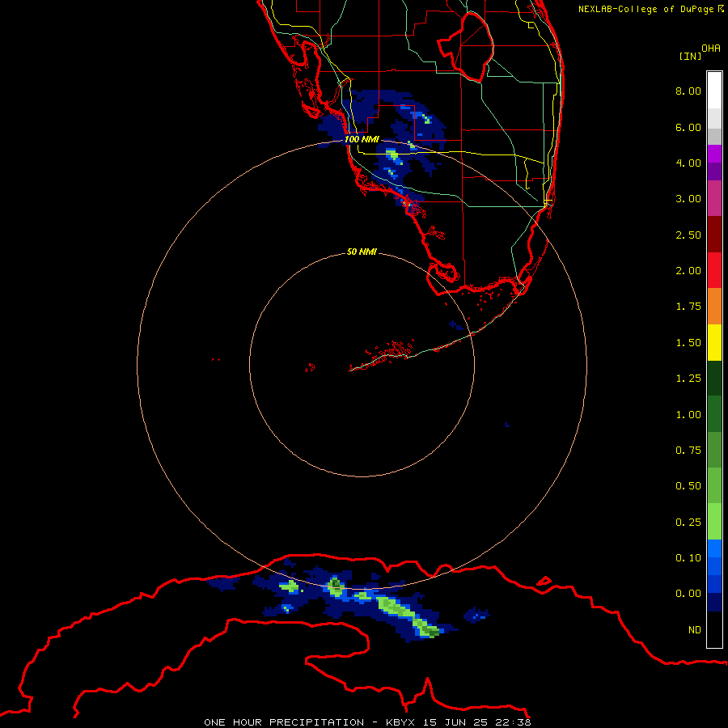Click the OHA product label above legend

coord(711,49)
